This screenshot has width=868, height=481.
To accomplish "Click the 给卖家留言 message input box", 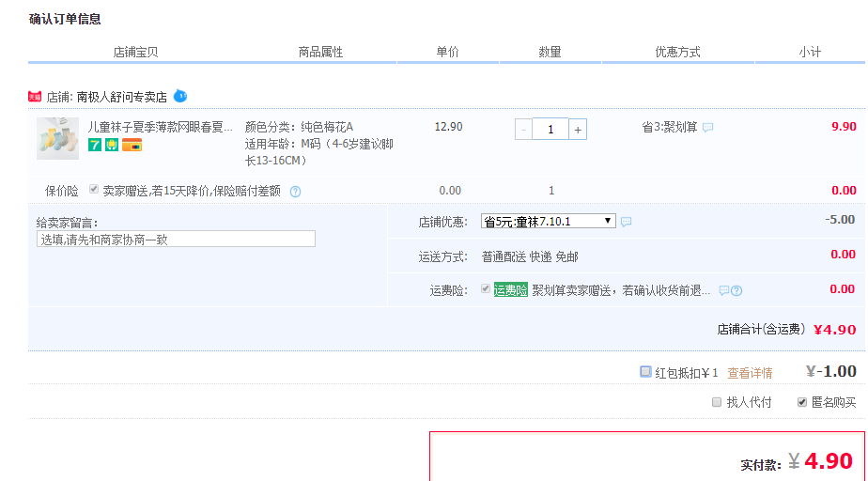I will tap(176, 240).
